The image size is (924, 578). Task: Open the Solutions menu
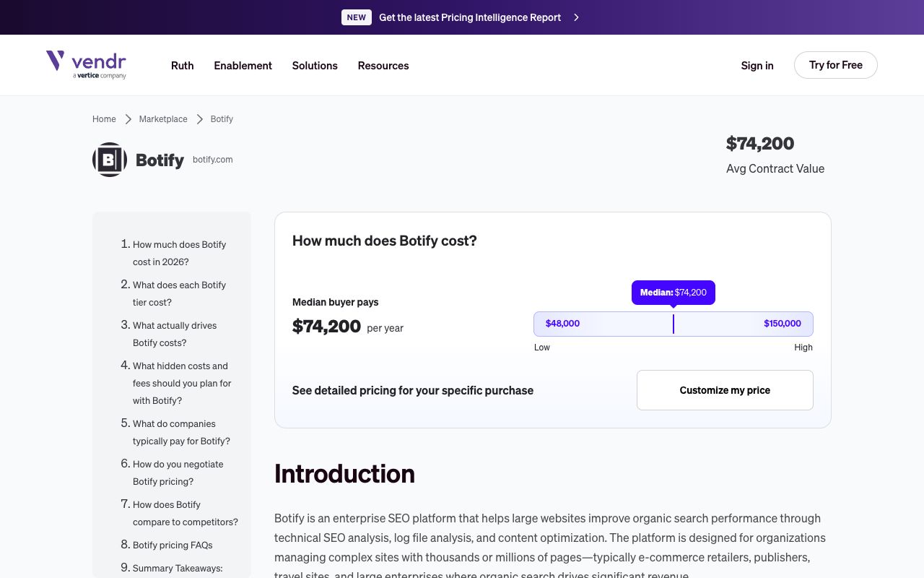coord(315,66)
